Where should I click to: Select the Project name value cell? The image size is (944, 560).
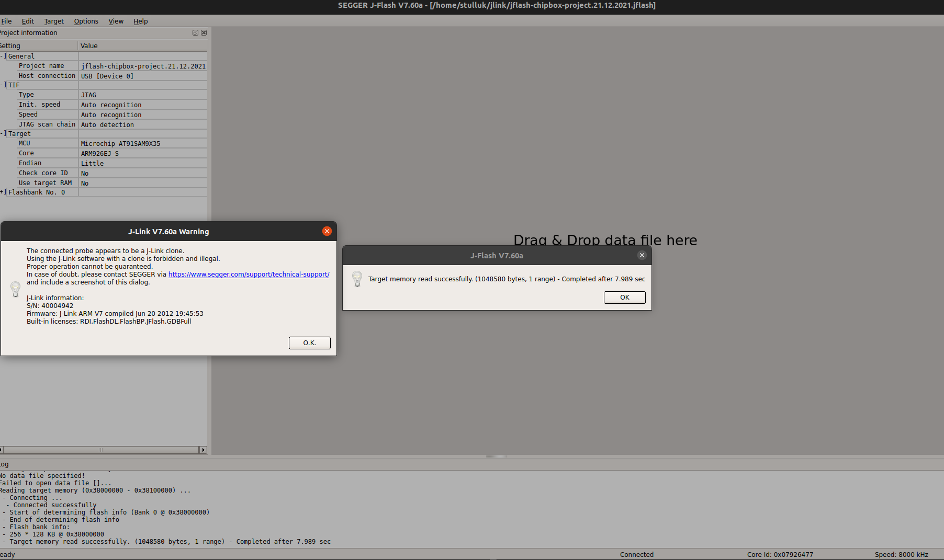(x=143, y=66)
